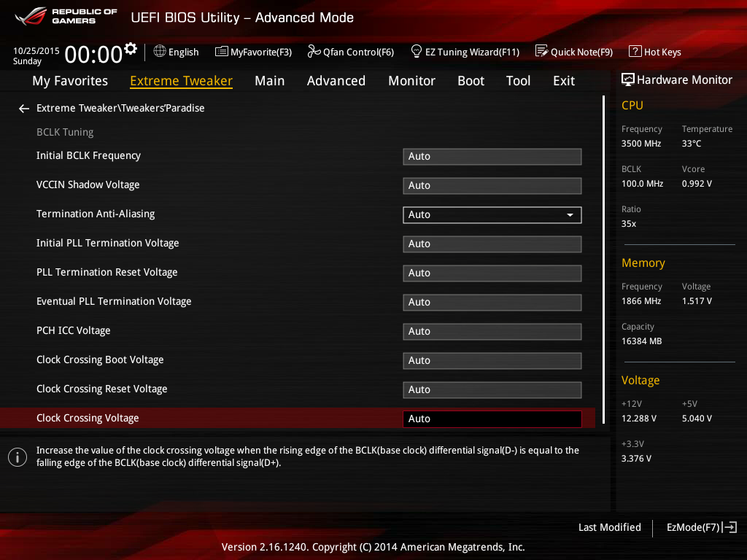Screen dimensions: 747x560
Task: Click the Last Modified button
Action: click(x=609, y=528)
